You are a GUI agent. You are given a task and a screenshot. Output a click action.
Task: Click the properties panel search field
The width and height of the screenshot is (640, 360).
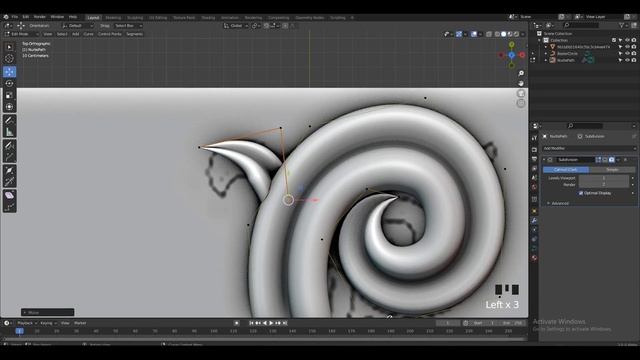(585, 126)
